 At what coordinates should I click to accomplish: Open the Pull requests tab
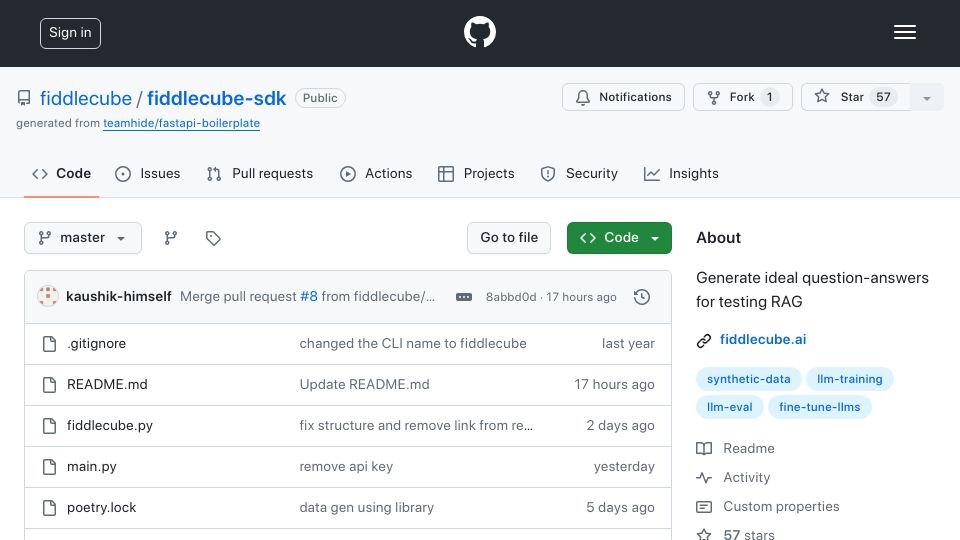[260, 174]
